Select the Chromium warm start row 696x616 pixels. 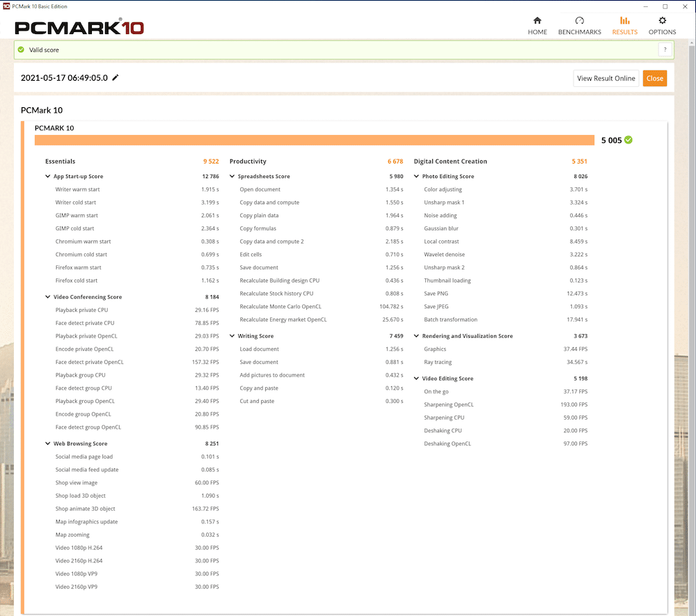pyautogui.click(x=137, y=242)
